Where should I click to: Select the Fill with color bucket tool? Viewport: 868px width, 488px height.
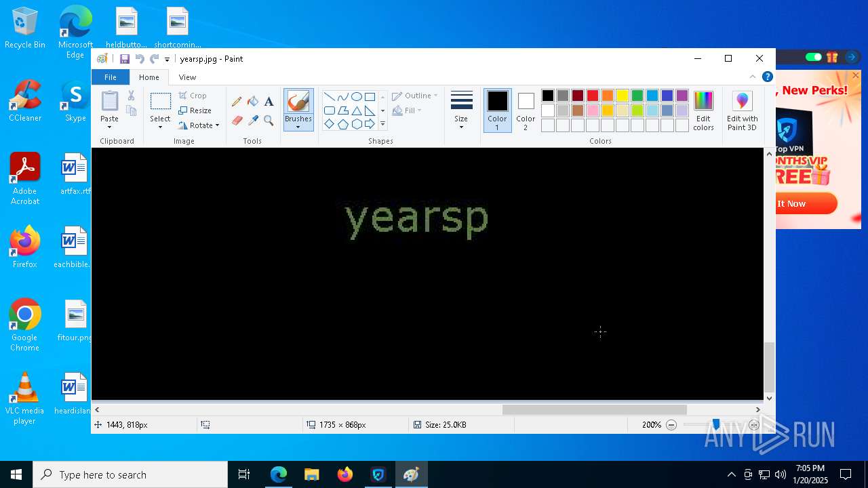coord(253,102)
